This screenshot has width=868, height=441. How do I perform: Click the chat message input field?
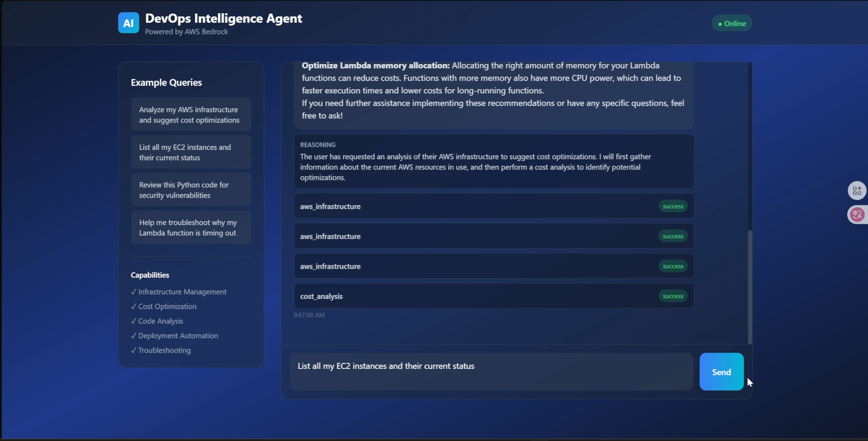tap(491, 371)
